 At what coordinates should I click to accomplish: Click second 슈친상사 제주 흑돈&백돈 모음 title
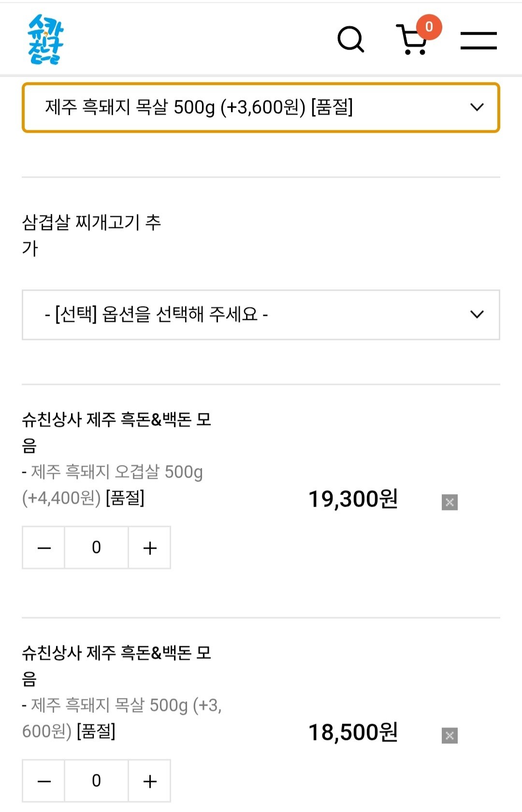pyautogui.click(x=116, y=666)
